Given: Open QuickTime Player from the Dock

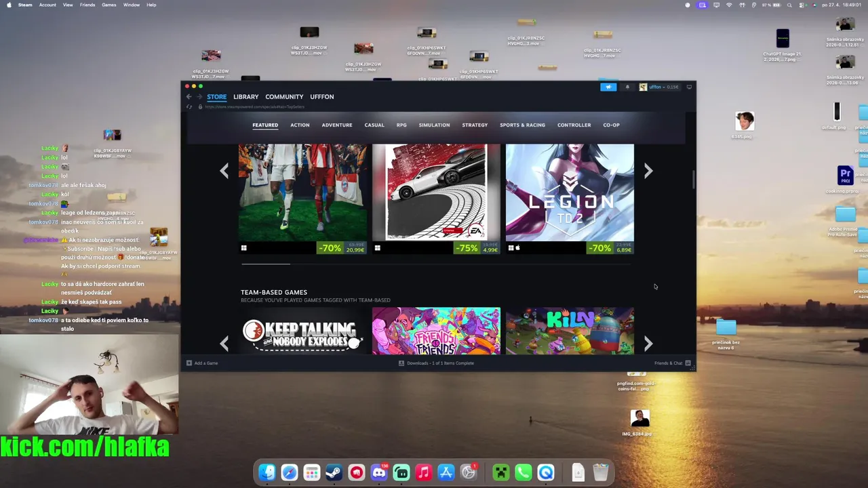Looking at the screenshot, I should (x=546, y=472).
